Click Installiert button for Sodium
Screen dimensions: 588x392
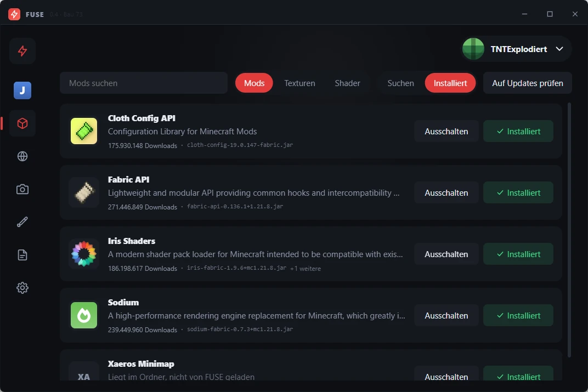[518, 316]
